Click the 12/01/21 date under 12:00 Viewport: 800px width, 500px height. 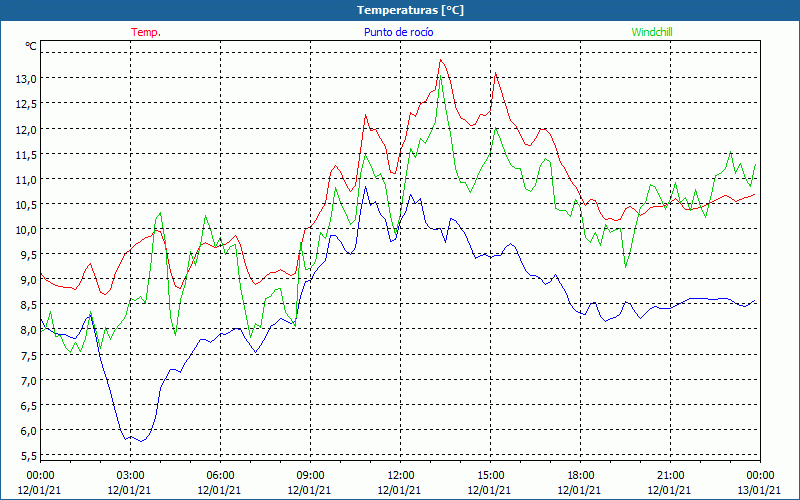(399, 490)
